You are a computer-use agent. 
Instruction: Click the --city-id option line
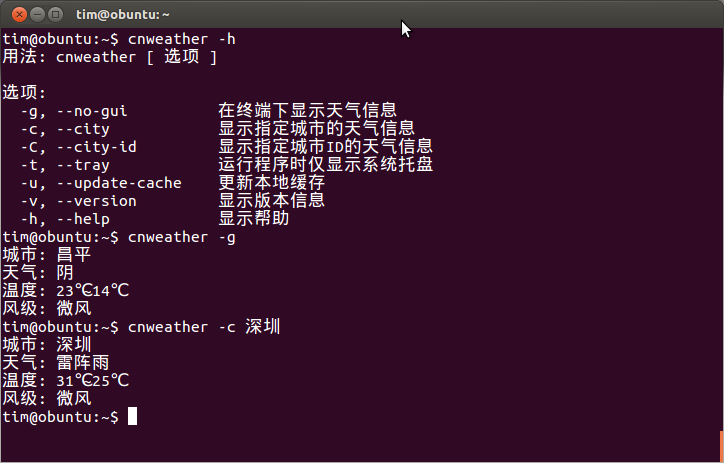(226, 147)
